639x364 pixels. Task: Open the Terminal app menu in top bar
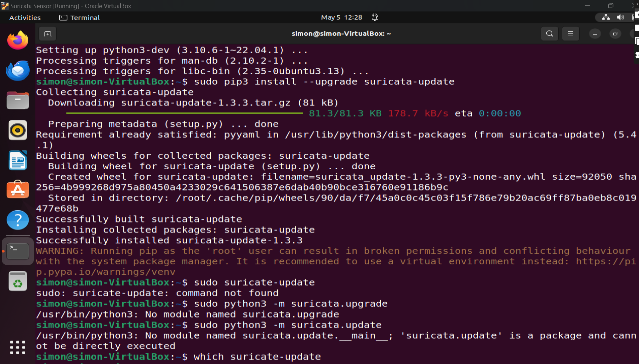80,18
